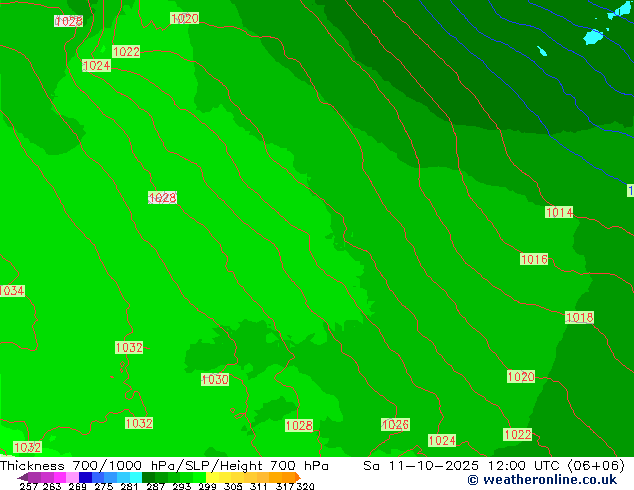Click the 275 legend value
Screen dimensions: 634x490
coord(104,486)
